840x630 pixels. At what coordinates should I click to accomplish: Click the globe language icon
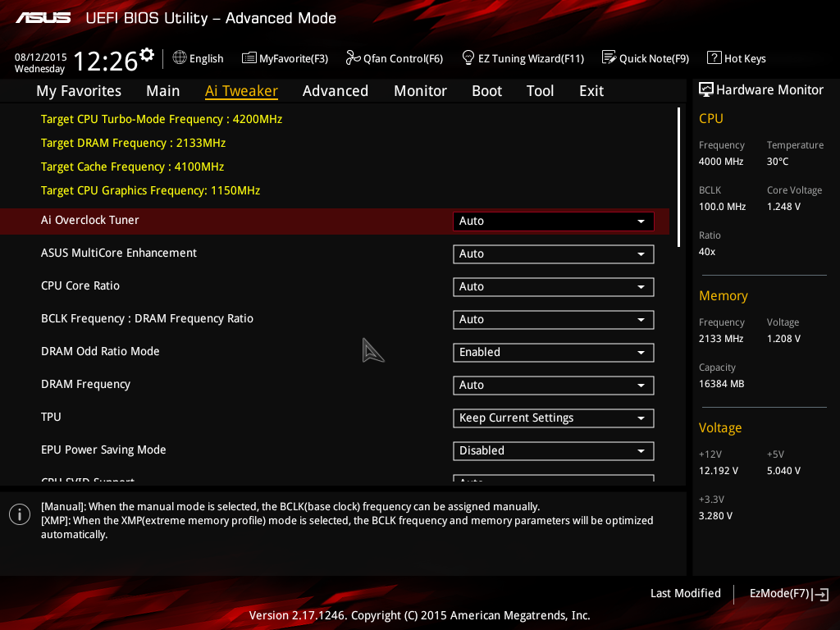[x=180, y=57]
